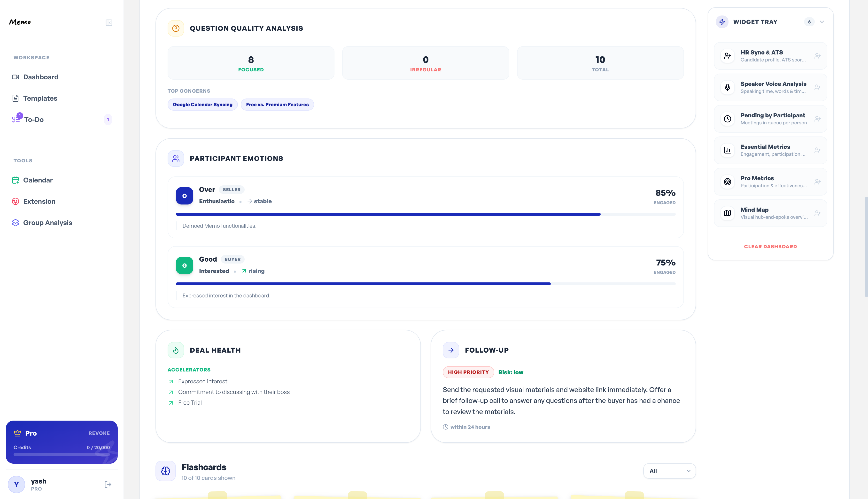Go to Group Analysis tool
This screenshot has width=868, height=499.
click(x=47, y=223)
